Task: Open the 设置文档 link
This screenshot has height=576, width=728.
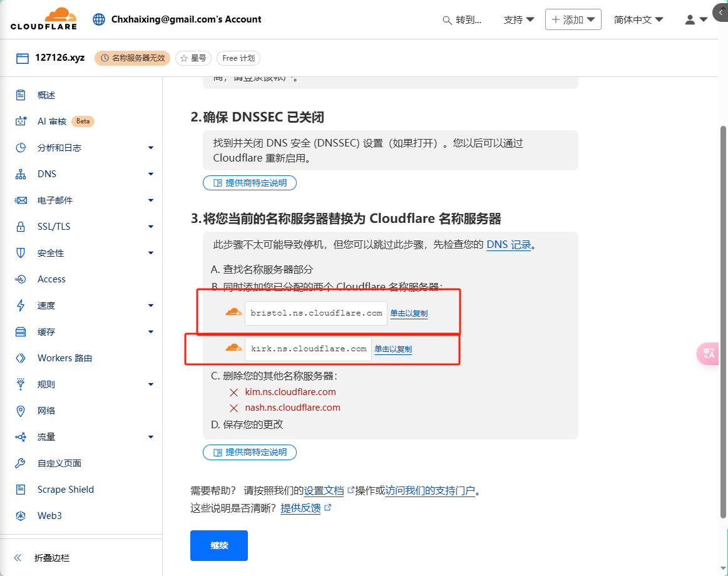Action: click(x=324, y=491)
